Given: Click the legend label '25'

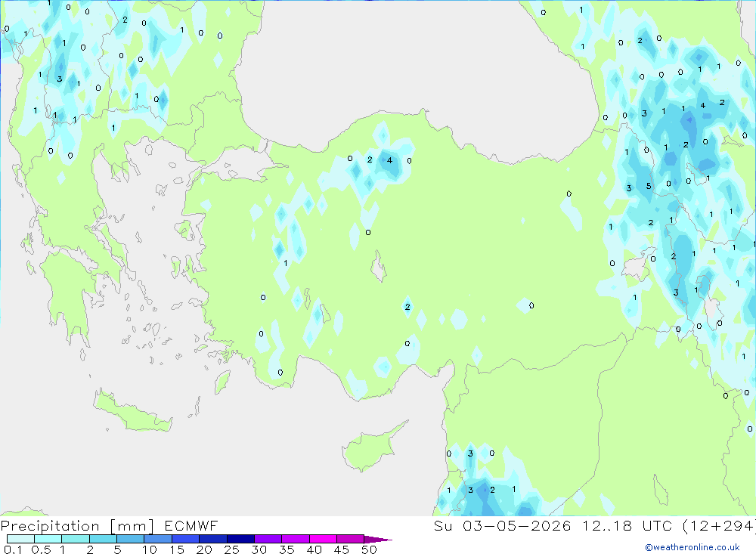Looking at the screenshot, I should [232, 549].
